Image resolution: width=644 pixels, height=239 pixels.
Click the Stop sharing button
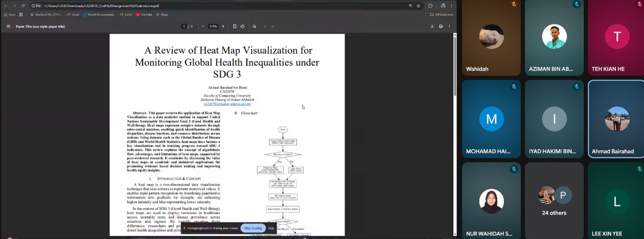(x=253, y=228)
